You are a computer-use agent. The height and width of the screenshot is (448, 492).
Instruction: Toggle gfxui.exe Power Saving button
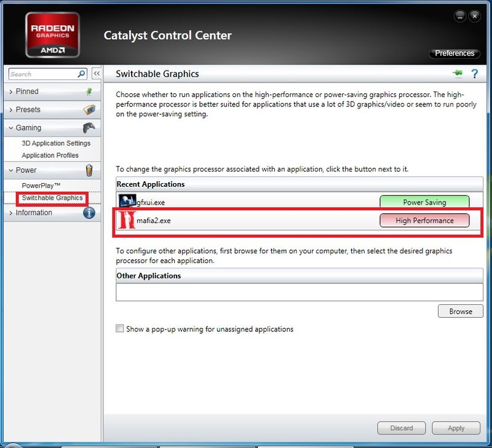click(x=424, y=202)
